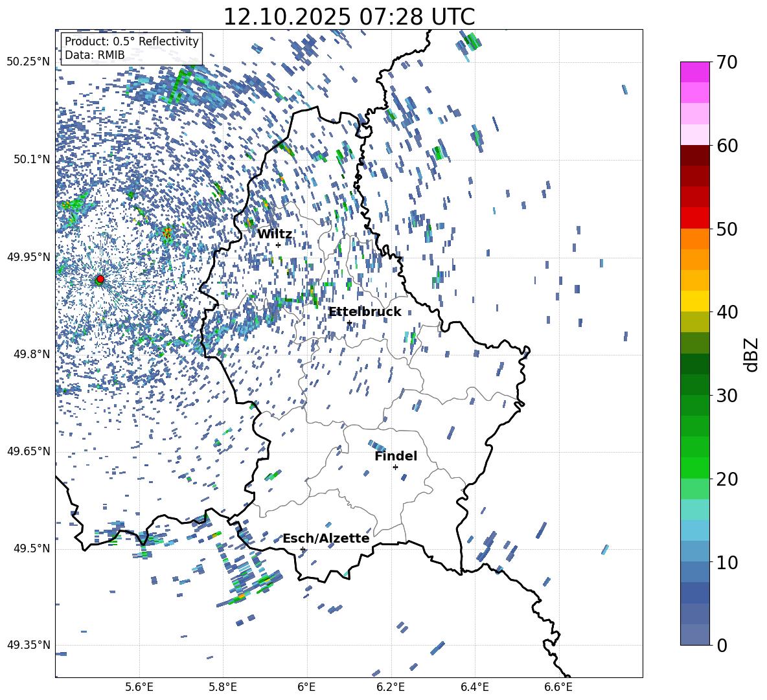Click the colorbar tick label '50'
767x700 pixels.
pyautogui.click(x=727, y=229)
